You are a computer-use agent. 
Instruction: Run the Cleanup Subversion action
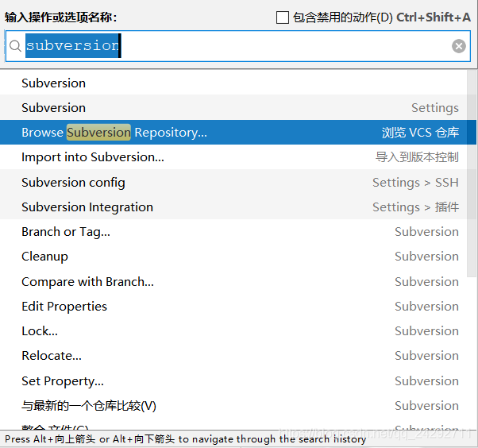click(233, 257)
